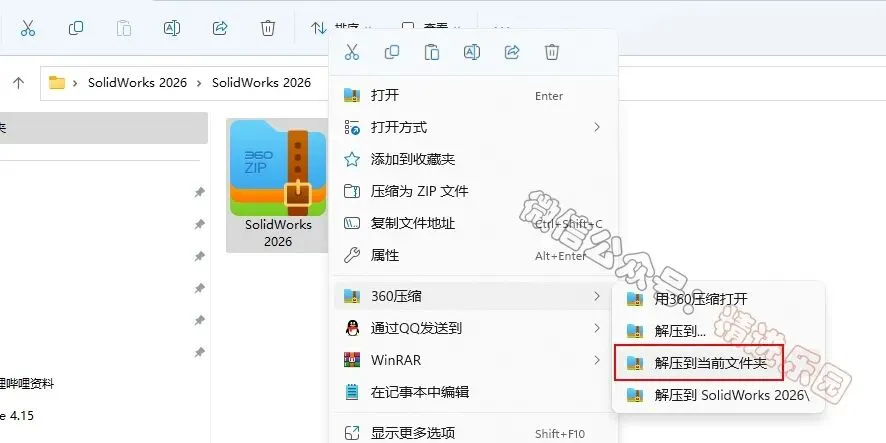The width and height of the screenshot is (886, 443).
Task: Choose 用360压缩打开 in the submenu
Action: coord(719,299)
